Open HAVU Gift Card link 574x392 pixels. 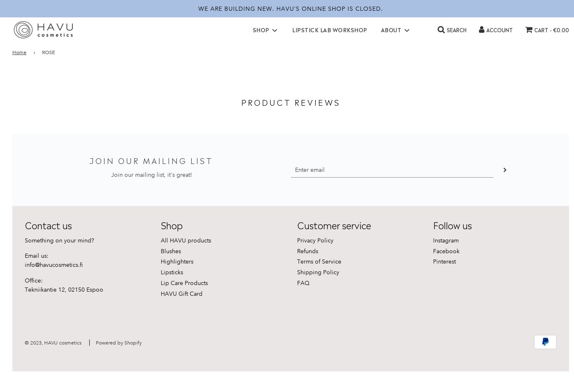[x=181, y=294]
